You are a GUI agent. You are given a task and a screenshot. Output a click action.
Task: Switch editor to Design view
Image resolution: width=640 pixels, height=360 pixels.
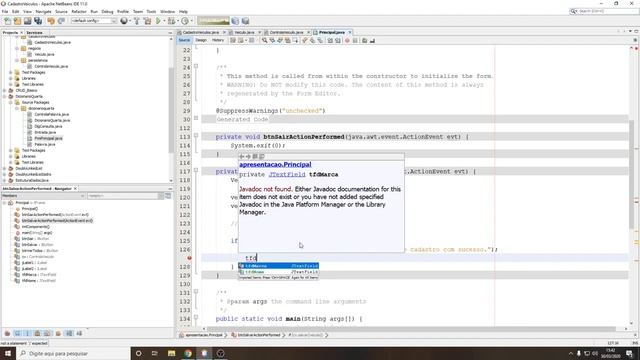point(201,40)
